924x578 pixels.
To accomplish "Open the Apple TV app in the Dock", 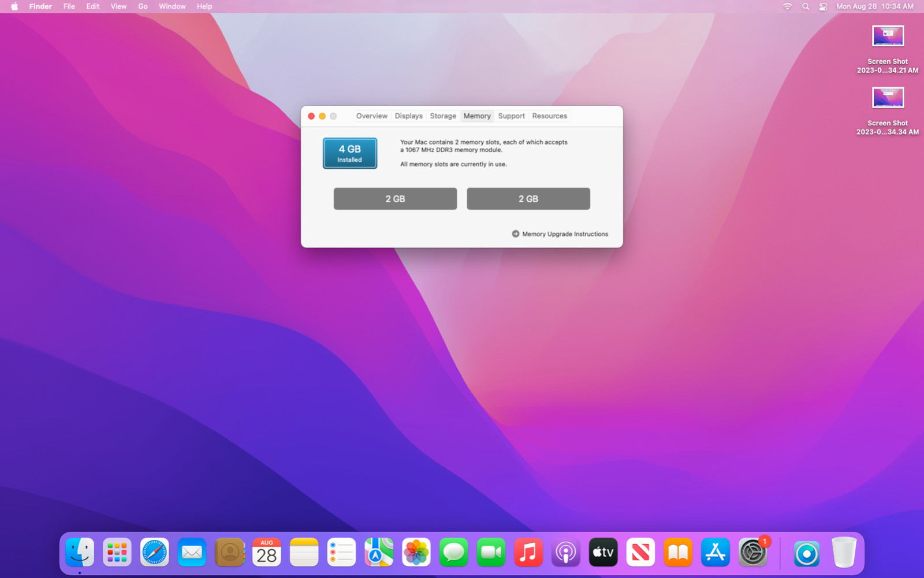I will [603, 553].
